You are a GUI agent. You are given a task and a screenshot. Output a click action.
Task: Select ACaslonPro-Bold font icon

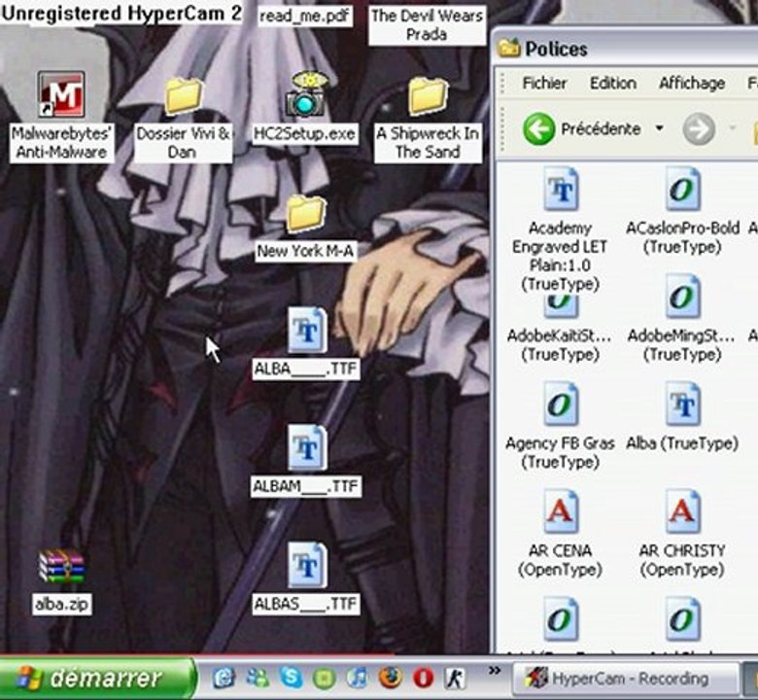[682, 189]
